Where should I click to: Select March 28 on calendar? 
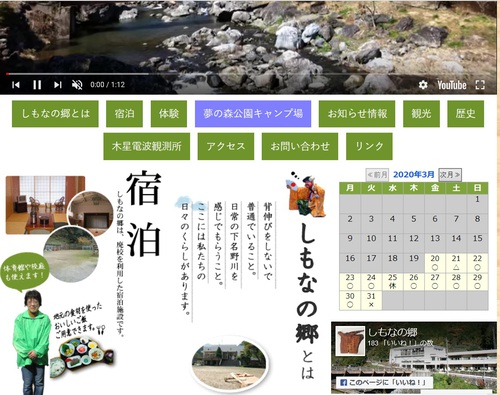click(456, 282)
